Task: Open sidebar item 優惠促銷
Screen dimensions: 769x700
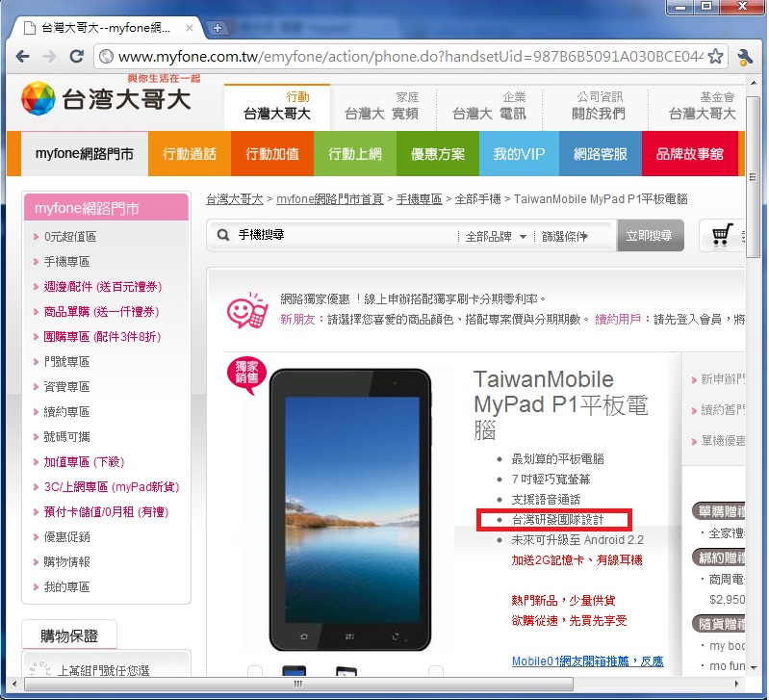Action: pos(66,537)
